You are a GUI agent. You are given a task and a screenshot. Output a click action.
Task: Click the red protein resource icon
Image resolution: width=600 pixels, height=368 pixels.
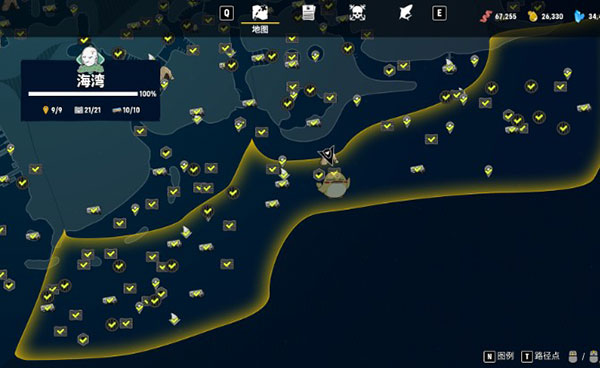point(486,16)
